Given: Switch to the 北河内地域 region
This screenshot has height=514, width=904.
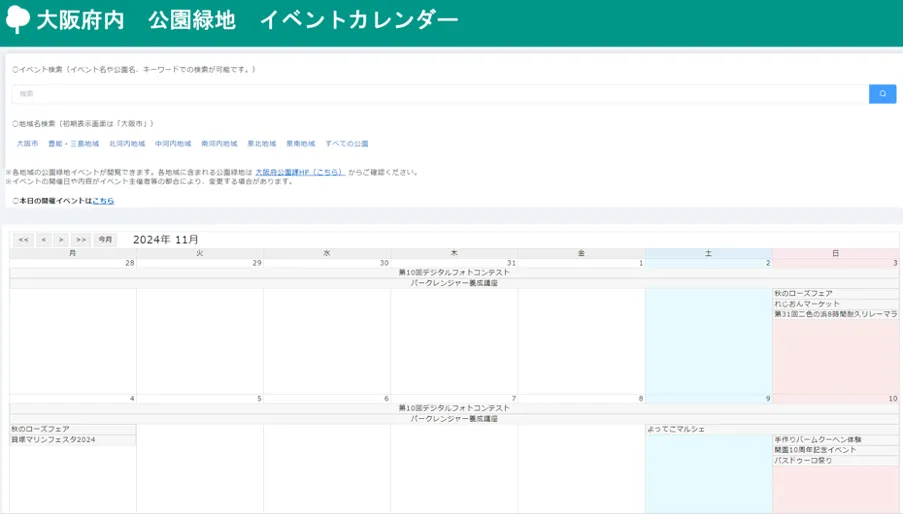Looking at the screenshot, I should point(127,144).
